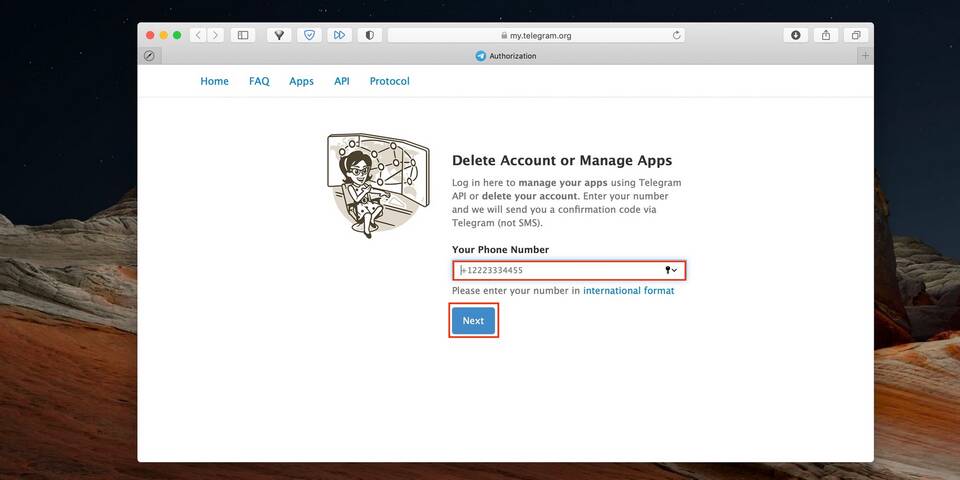Viewport: 960px width, 480px height.
Task: Go to the FAQ page
Action: coord(259,81)
